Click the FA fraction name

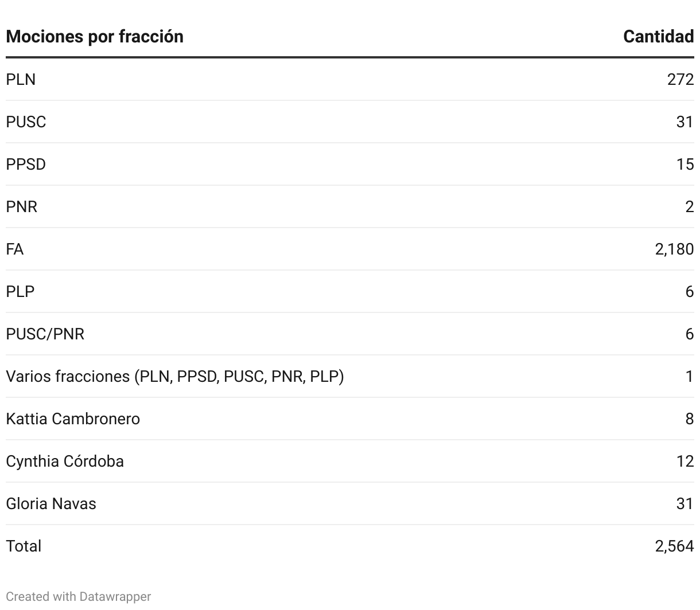point(15,249)
